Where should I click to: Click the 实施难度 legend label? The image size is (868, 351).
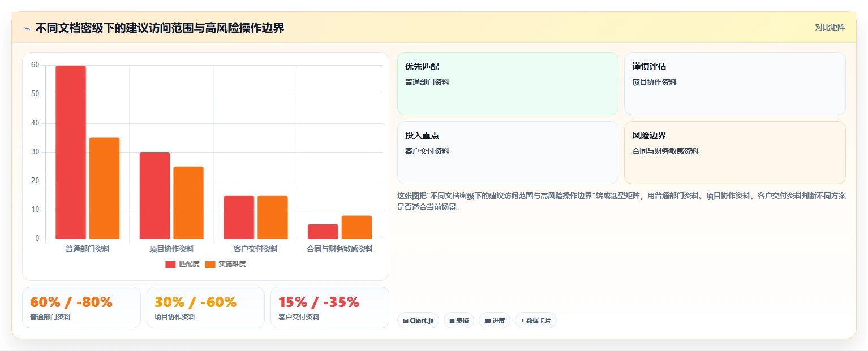tap(232, 264)
